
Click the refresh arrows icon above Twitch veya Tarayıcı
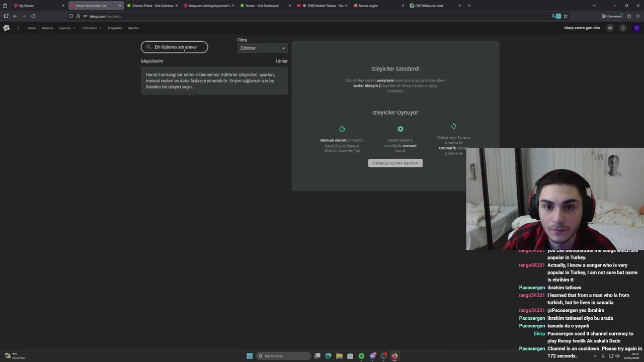[x=454, y=126]
